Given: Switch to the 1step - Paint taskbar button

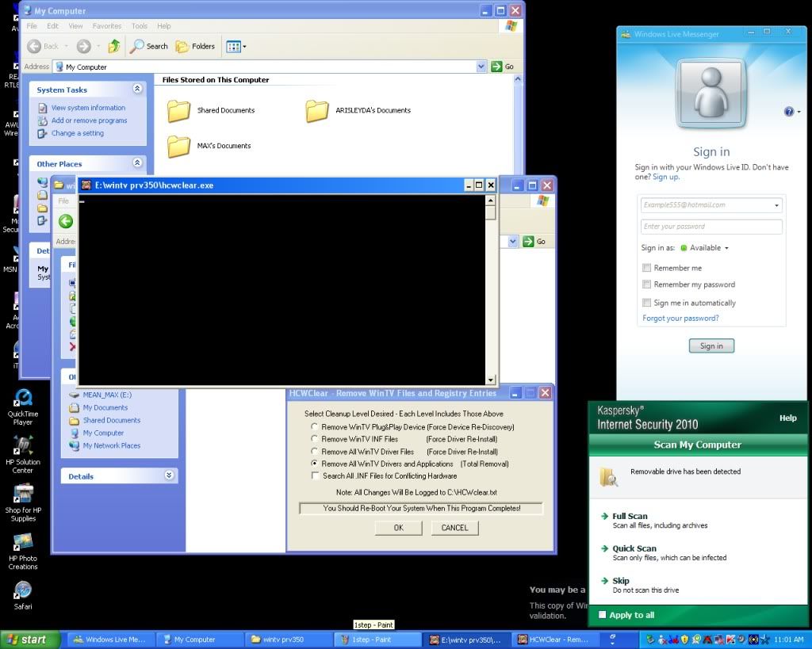Looking at the screenshot, I should [x=377, y=639].
